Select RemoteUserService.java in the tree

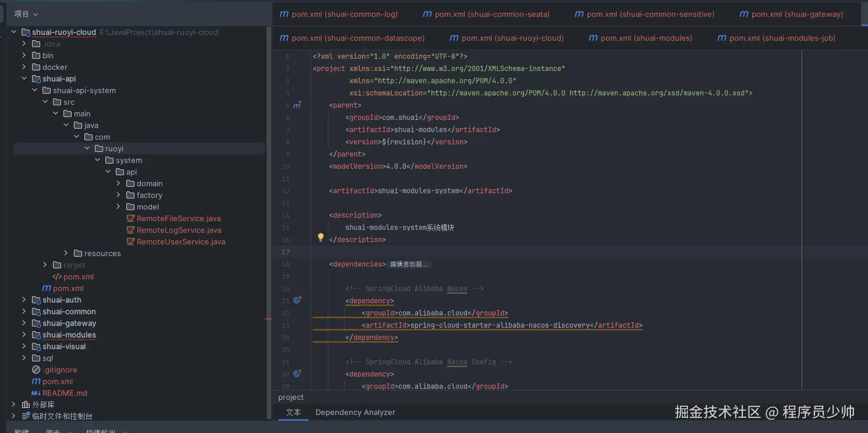tap(180, 242)
